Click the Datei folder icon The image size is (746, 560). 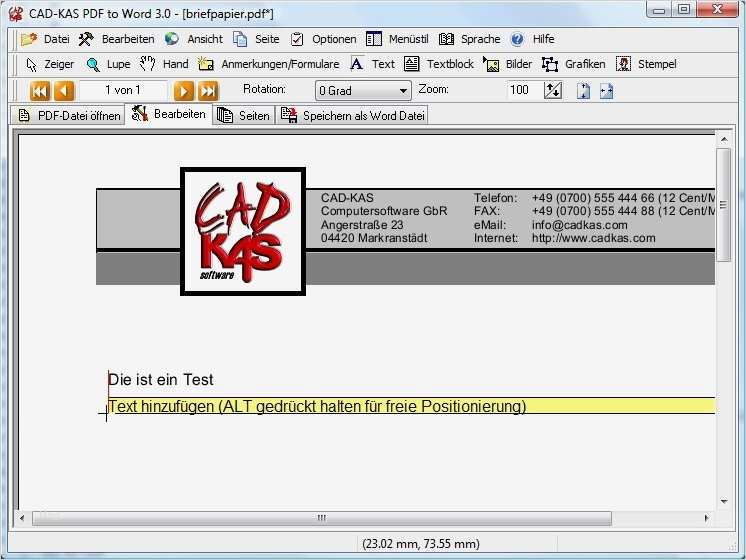[x=29, y=39]
